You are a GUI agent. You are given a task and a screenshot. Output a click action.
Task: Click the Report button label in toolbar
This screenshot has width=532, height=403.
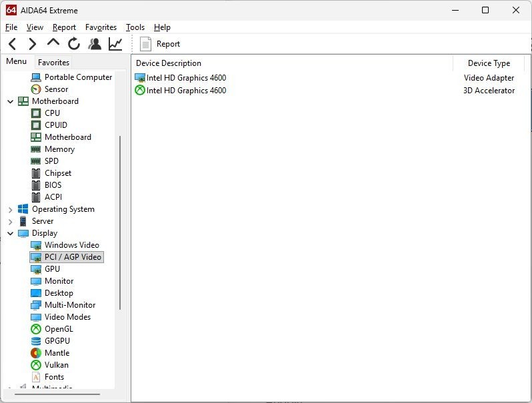[168, 44]
